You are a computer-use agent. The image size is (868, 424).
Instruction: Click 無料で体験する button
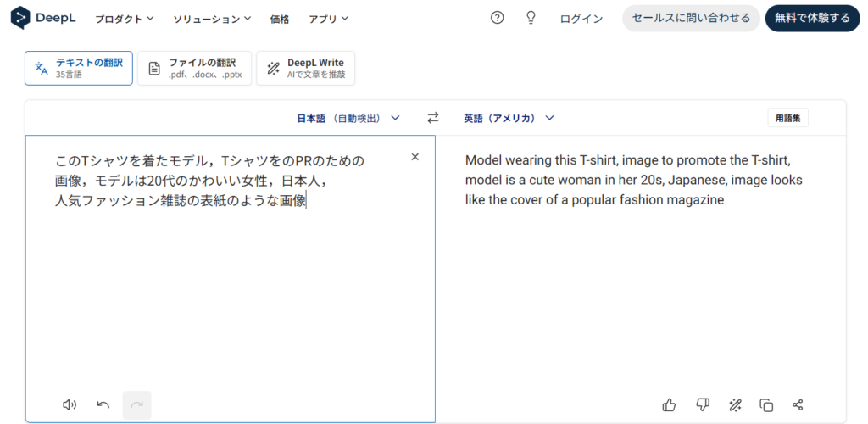click(812, 18)
